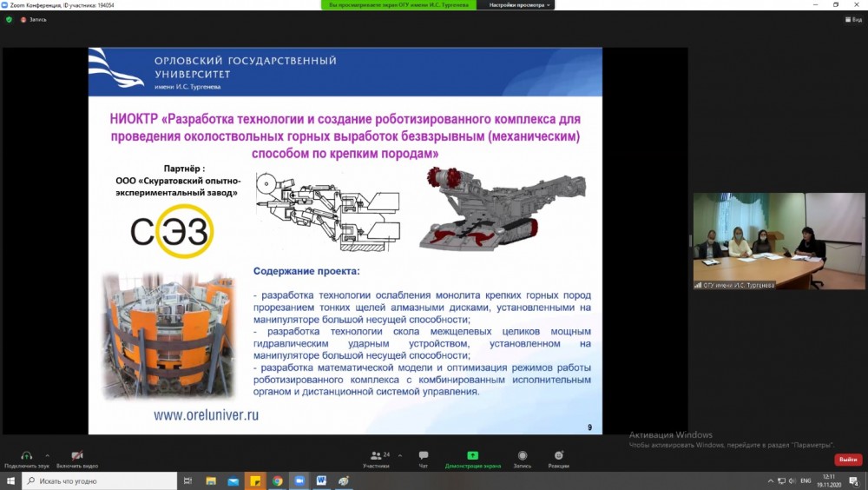Click the green screen-viewing notification banner
The width and height of the screenshot is (868, 490).
(399, 5)
